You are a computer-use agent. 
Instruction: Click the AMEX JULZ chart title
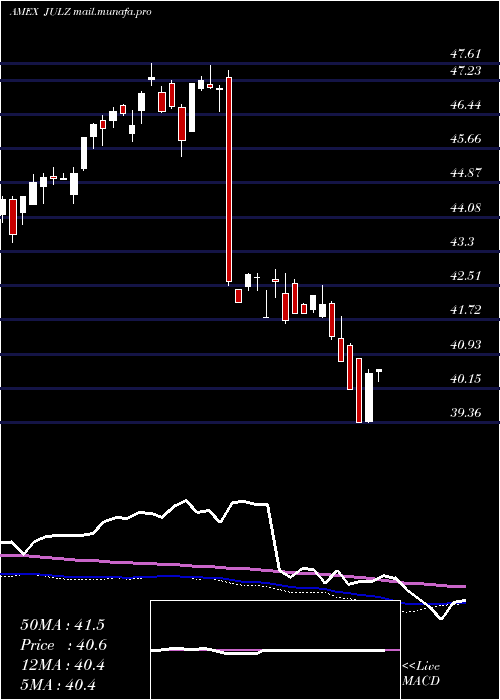tap(81, 12)
